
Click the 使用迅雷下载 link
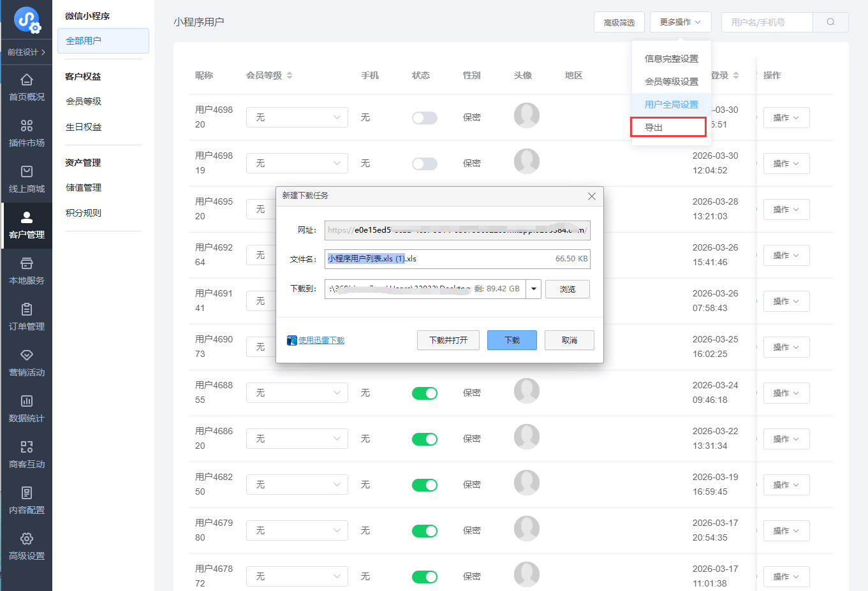pos(321,340)
